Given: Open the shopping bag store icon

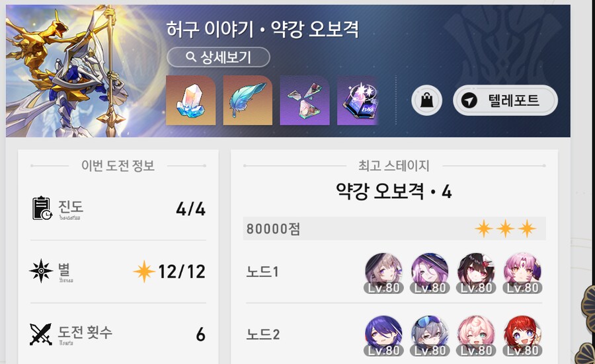Looking at the screenshot, I should pos(427,100).
